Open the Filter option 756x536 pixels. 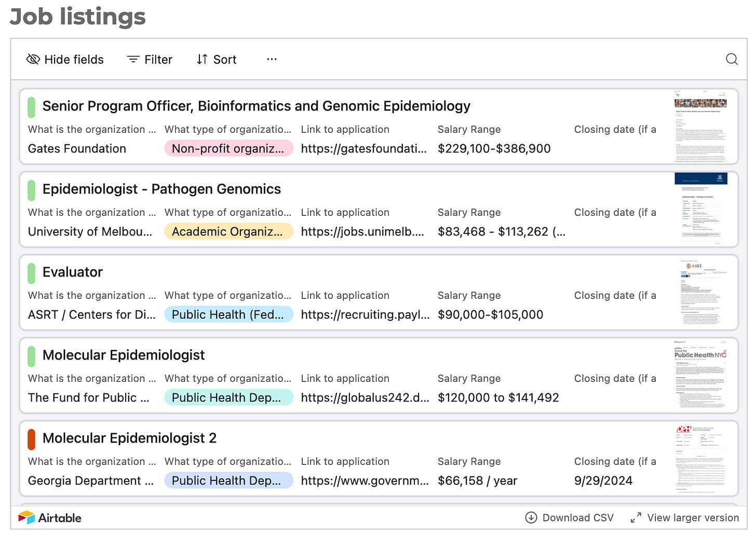click(x=150, y=60)
